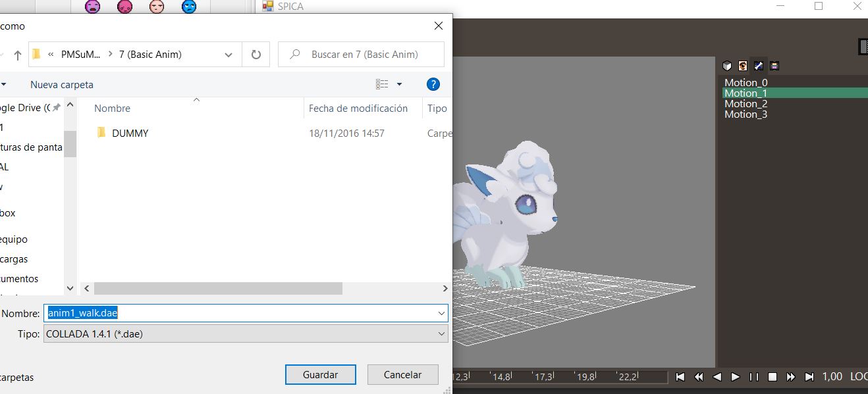Click the rewind double-arrow playback button
The width and height of the screenshot is (868, 394).
(699, 377)
